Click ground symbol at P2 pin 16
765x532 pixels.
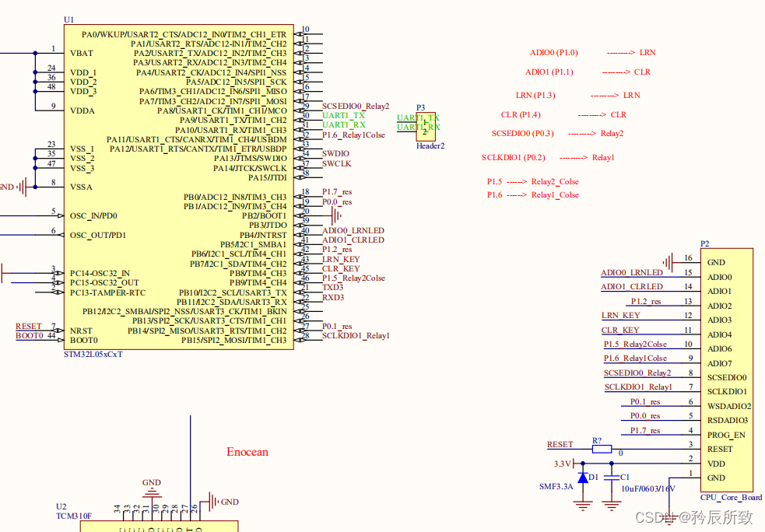[668, 262]
